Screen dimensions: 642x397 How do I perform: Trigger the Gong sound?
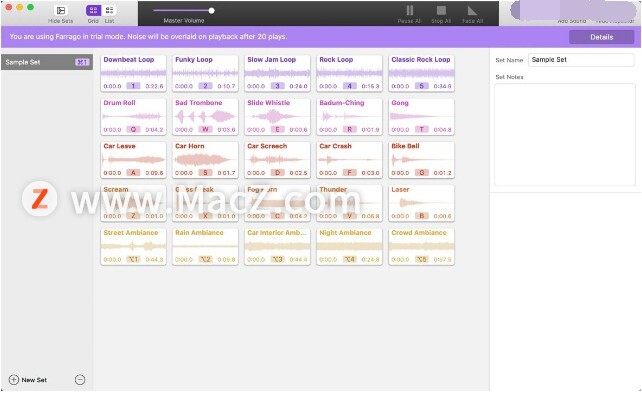pos(421,117)
